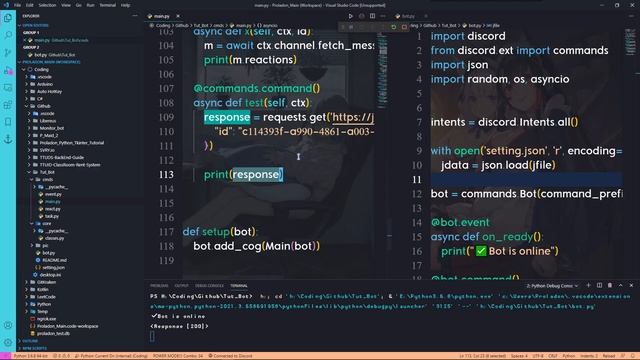This screenshot has height=360, width=640.
Task: Switch to the Problems panel tab
Action: pos(159,286)
